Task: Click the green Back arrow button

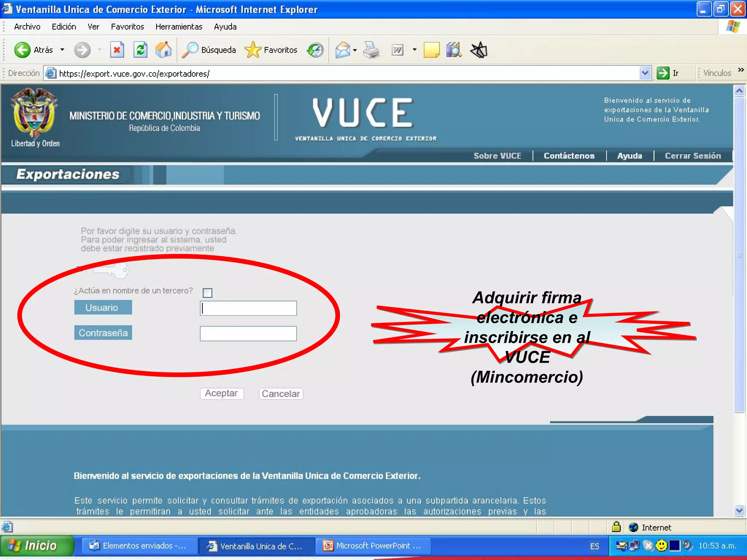Action: coord(23,50)
